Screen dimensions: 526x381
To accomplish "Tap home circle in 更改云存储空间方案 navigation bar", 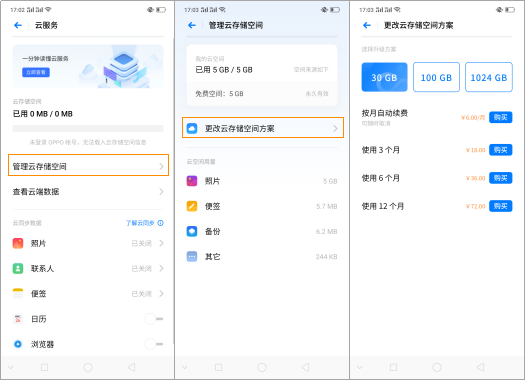I will 437,368.
